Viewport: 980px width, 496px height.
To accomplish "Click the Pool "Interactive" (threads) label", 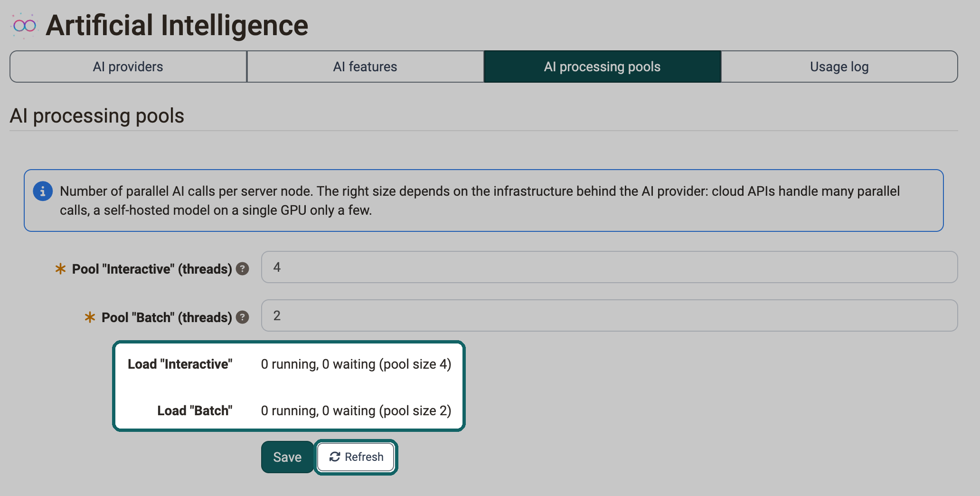I will [152, 269].
